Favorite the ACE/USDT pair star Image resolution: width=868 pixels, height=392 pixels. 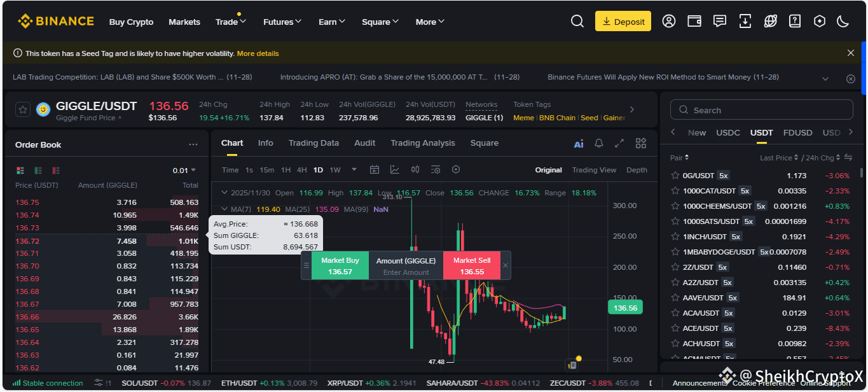pos(675,328)
